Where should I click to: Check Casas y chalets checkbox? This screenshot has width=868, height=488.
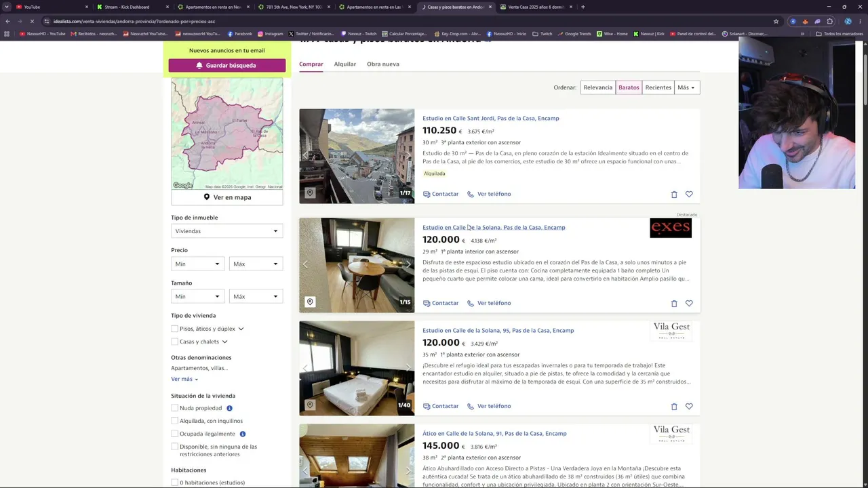click(x=175, y=342)
